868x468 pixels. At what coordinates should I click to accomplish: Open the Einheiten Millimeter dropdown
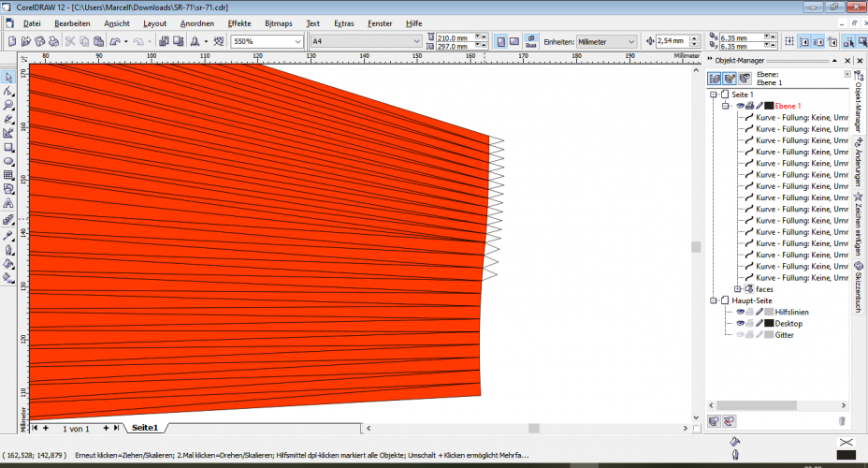(631, 41)
